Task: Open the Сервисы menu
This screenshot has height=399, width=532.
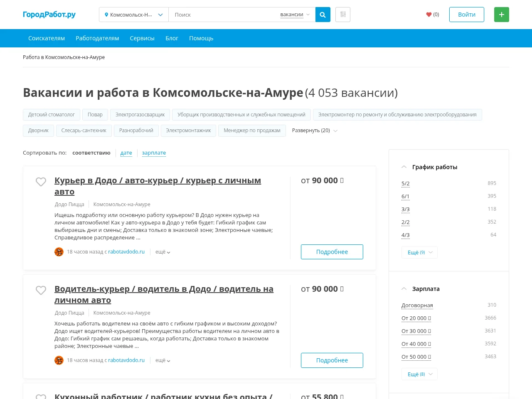Action: coord(142,38)
